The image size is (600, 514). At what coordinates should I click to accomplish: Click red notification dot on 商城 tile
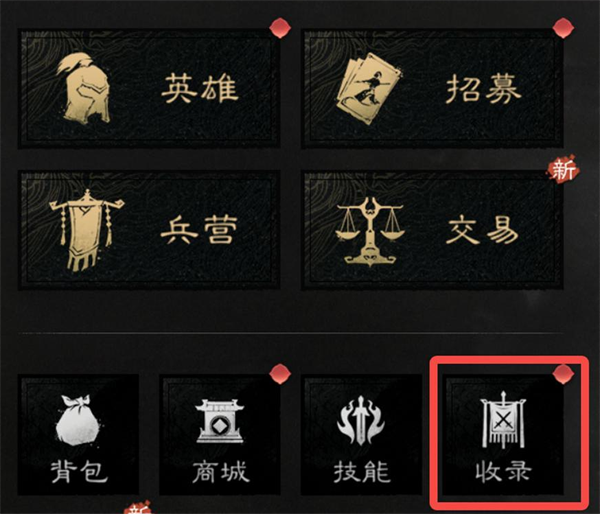coord(280,374)
